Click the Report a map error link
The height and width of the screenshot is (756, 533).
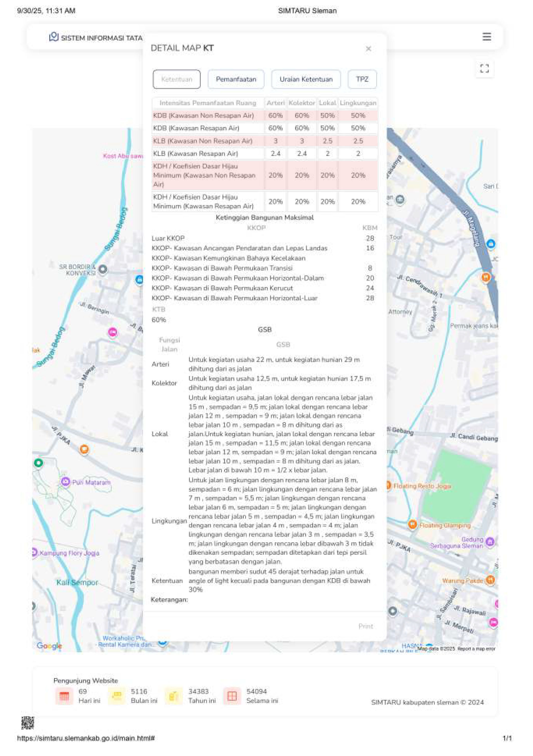coord(476,649)
